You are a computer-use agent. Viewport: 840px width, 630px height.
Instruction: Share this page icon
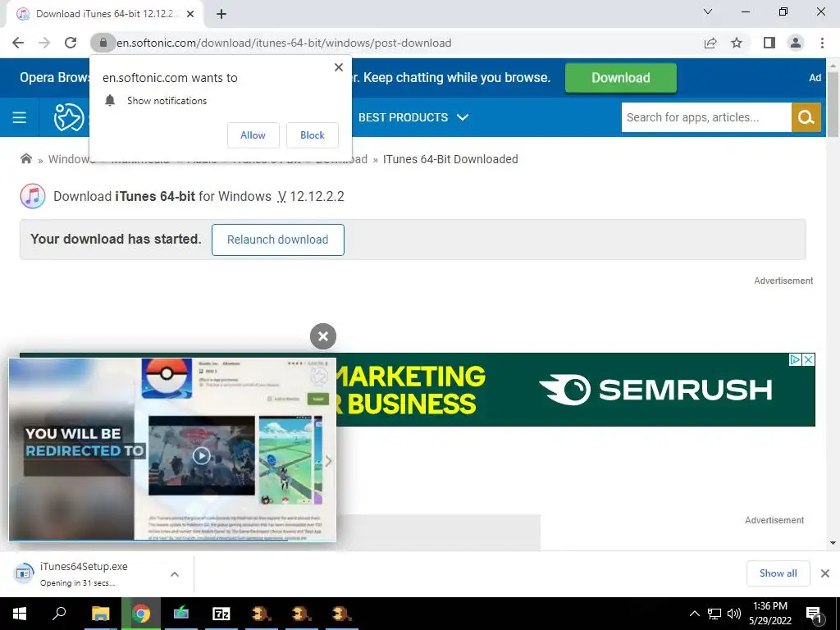[x=710, y=43]
